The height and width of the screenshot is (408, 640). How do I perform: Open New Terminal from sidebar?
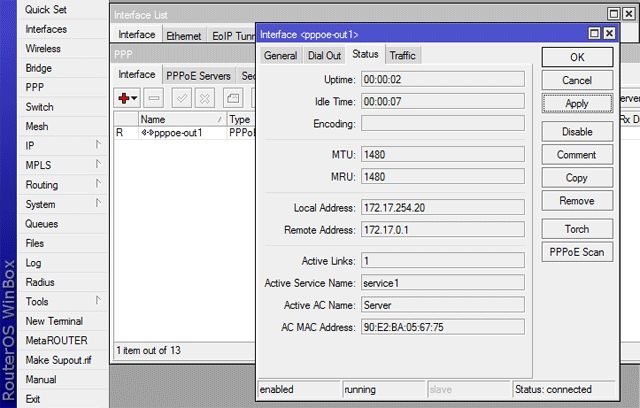point(55,321)
